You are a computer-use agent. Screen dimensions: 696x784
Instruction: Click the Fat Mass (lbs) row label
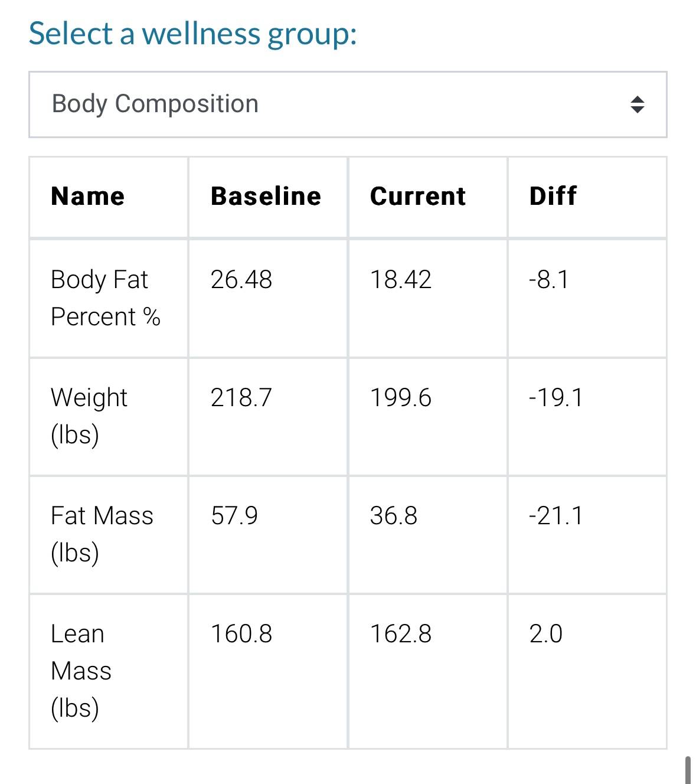pos(102,534)
